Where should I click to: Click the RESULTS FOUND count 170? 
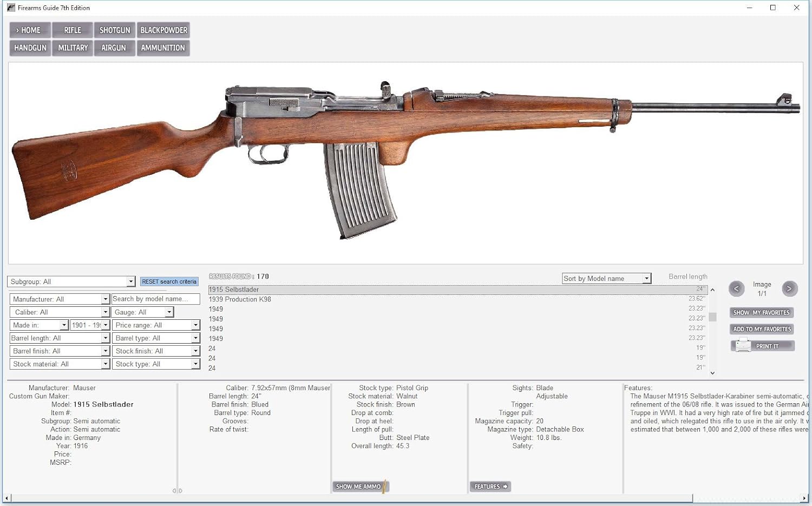click(263, 277)
